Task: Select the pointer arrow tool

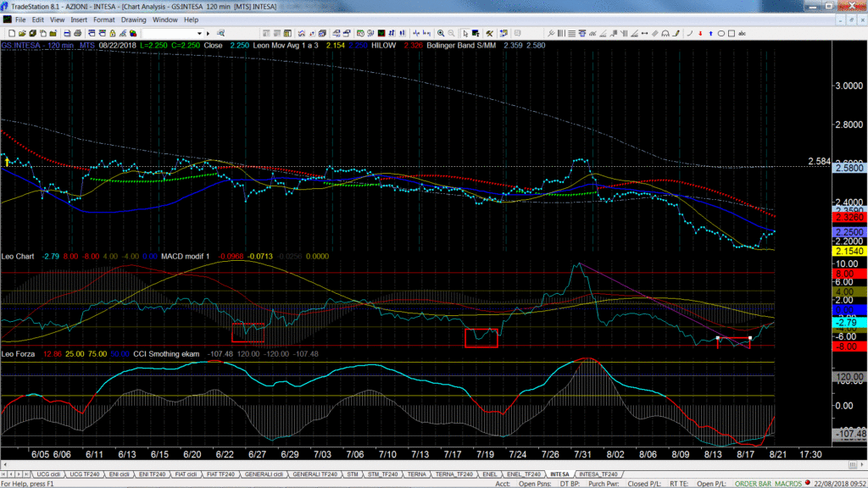Action: 465,34
